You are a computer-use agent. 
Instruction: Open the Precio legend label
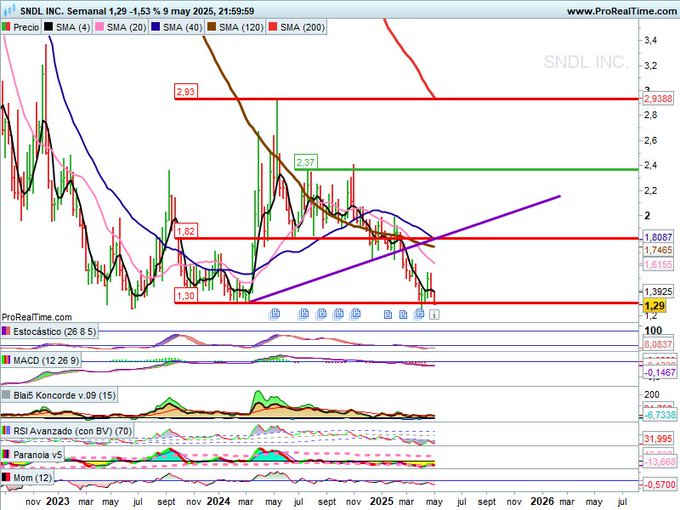click(26, 27)
